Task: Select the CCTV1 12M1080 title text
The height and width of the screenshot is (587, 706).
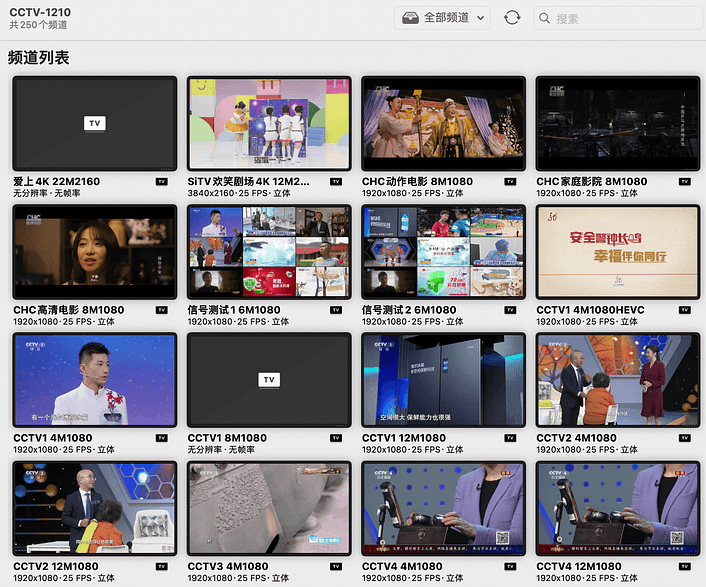Action: (404, 438)
